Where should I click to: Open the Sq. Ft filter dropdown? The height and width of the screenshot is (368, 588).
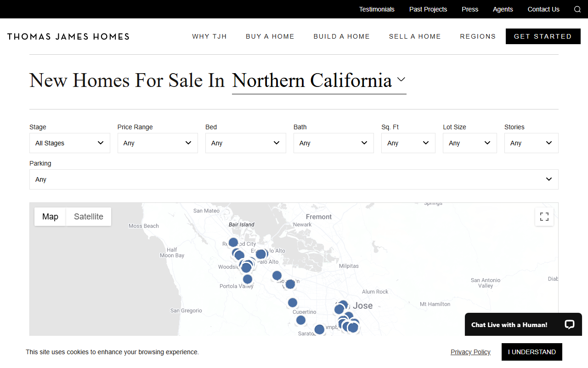[x=408, y=143]
